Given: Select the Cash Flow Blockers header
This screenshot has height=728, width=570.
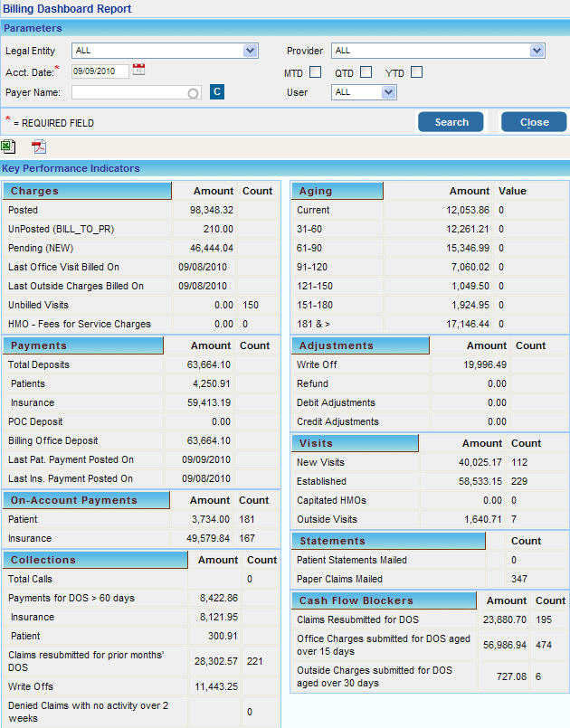Looking at the screenshot, I should [x=384, y=600].
